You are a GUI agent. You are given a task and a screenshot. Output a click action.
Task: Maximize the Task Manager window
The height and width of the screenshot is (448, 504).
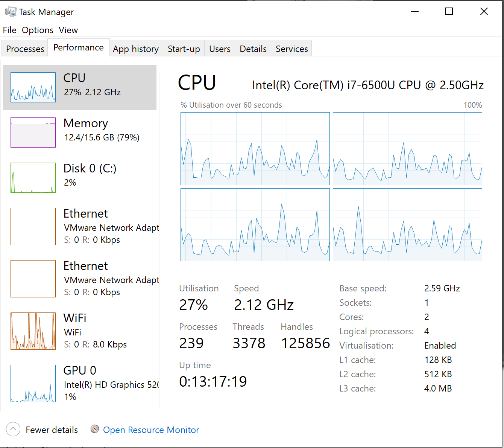tap(449, 12)
